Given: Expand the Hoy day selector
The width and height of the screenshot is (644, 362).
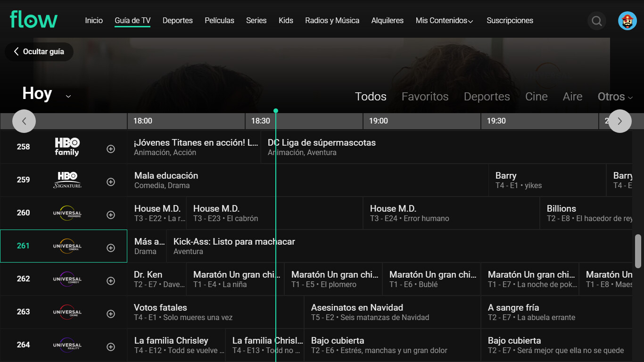Looking at the screenshot, I should pyautogui.click(x=47, y=94).
